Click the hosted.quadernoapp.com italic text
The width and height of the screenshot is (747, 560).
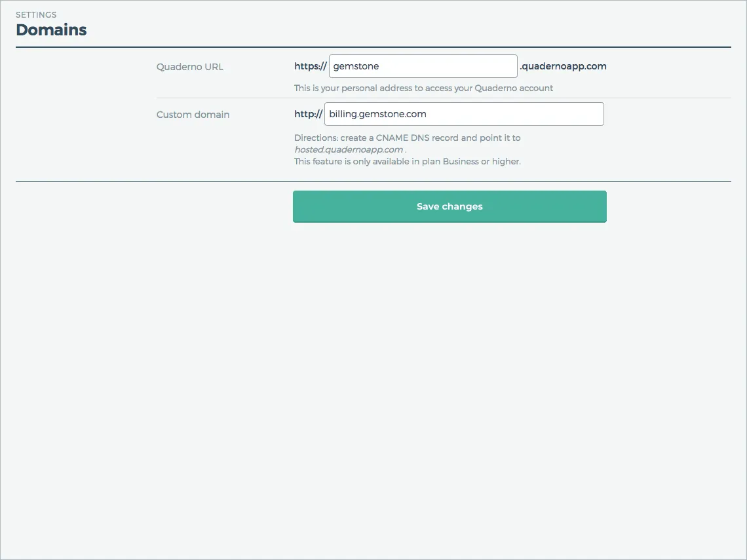pyautogui.click(x=347, y=149)
